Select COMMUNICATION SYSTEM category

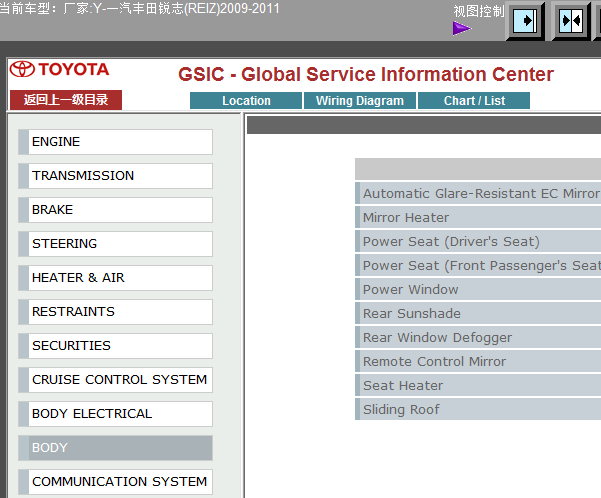115,482
